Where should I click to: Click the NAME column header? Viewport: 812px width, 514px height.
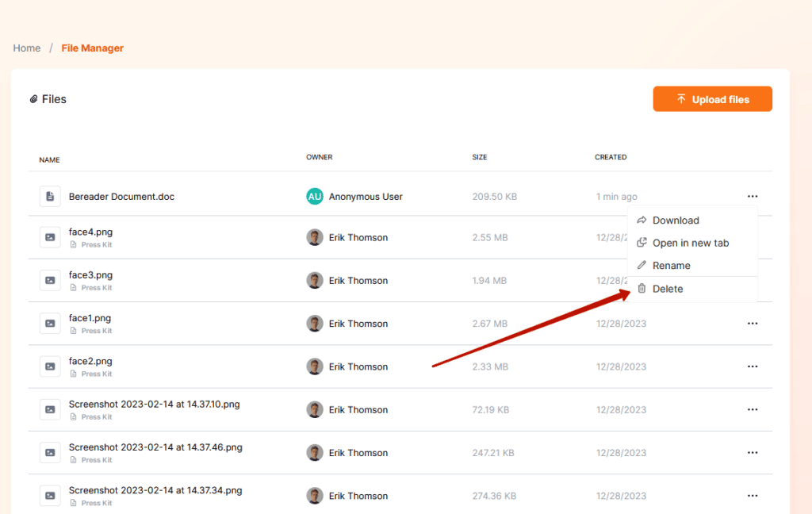(x=49, y=160)
